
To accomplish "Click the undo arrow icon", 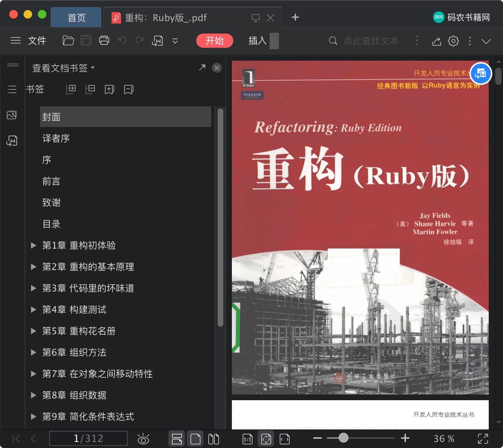I will 122,41.
